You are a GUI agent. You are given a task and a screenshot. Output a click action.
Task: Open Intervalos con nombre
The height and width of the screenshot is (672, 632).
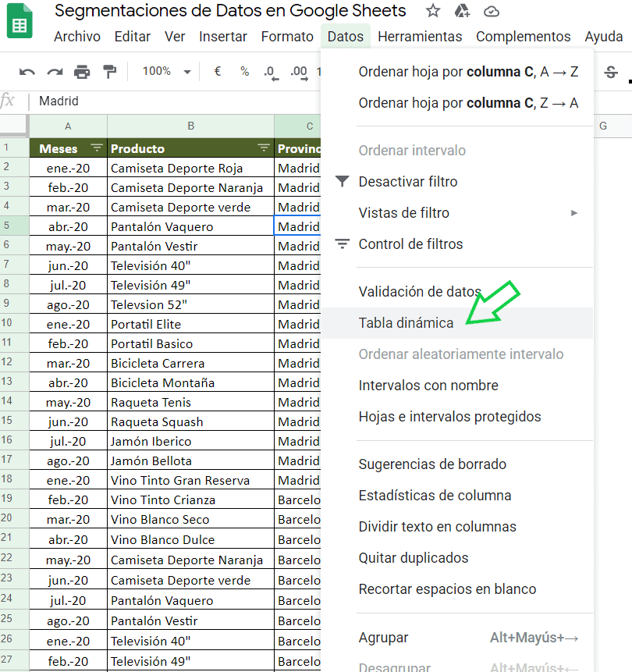[457, 386]
